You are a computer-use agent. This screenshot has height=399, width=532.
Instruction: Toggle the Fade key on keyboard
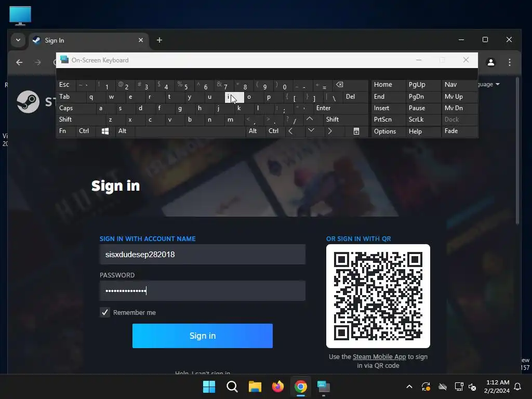click(x=459, y=131)
